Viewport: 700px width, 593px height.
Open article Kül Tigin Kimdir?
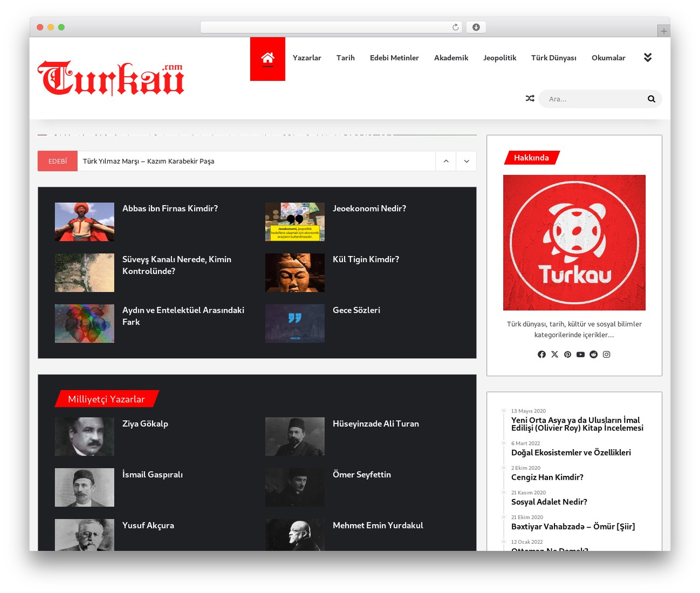366,259
